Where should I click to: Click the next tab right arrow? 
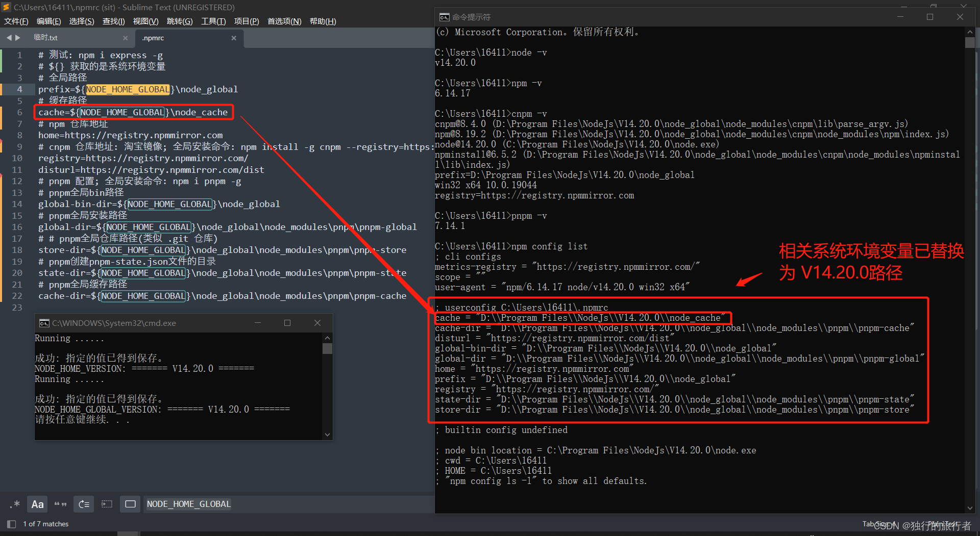point(18,38)
